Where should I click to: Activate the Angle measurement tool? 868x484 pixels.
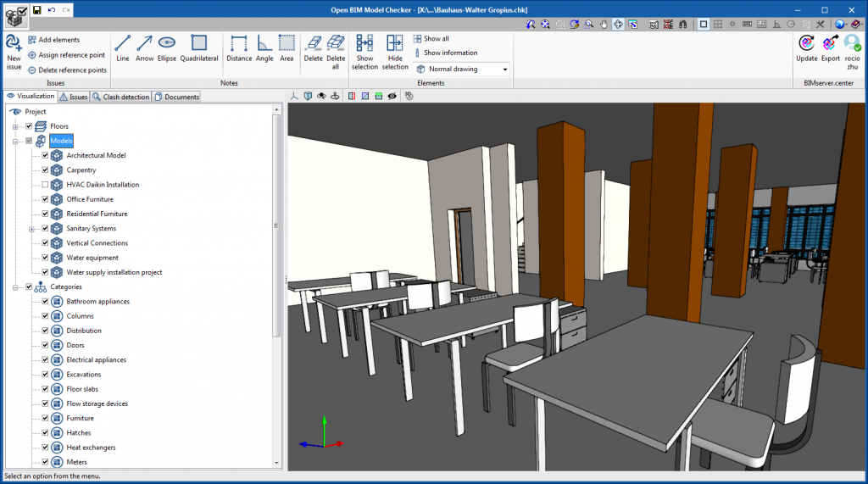pos(264,48)
